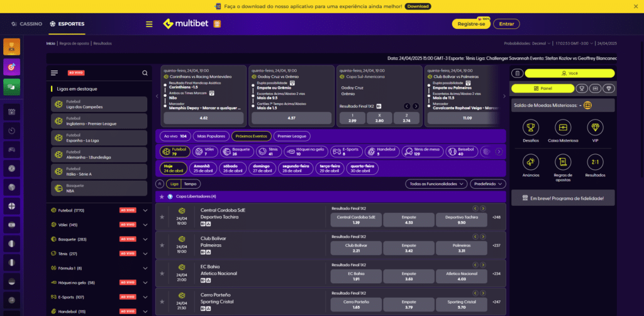Open the game controller sidebar icon
The width and height of the screenshot is (644, 316).
coord(11,150)
